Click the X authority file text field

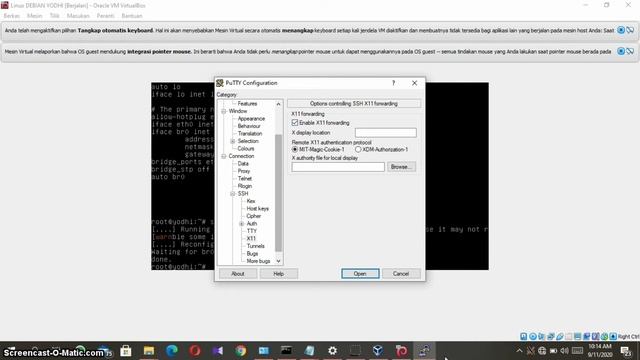coord(338,167)
